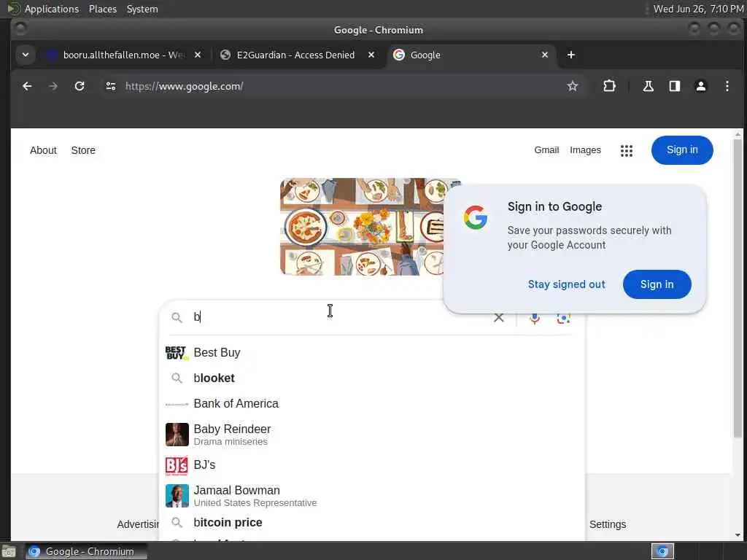The width and height of the screenshot is (747, 560).
Task: Click the Sign in button in the page header
Action: (x=682, y=150)
